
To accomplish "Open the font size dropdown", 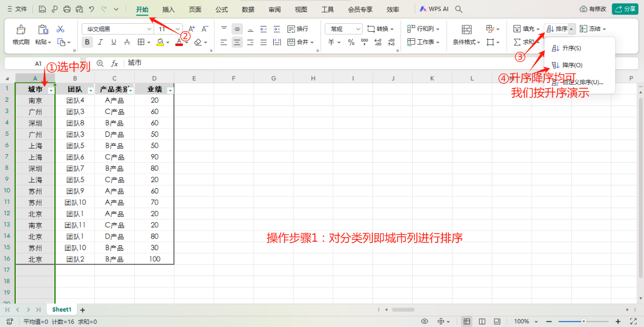I will coord(178,29).
